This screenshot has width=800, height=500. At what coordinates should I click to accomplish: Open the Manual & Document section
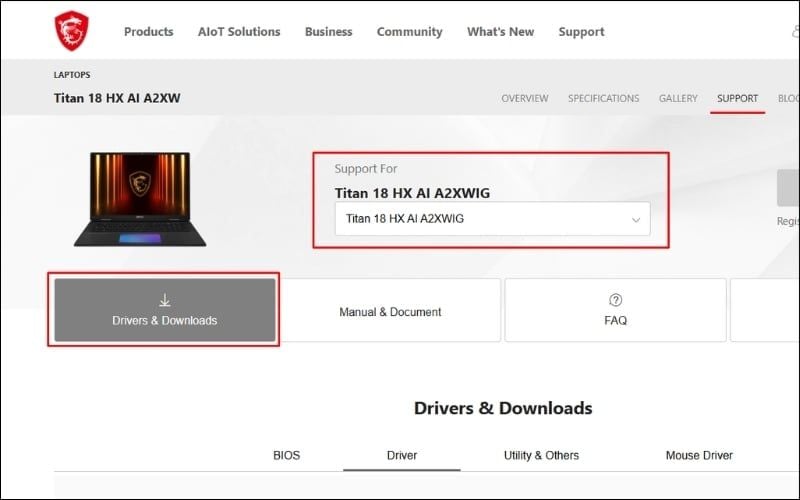pos(390,310)
